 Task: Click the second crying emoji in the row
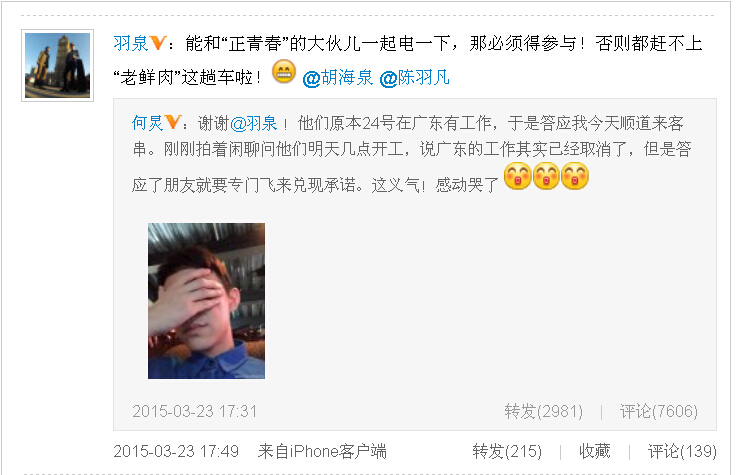546,176
